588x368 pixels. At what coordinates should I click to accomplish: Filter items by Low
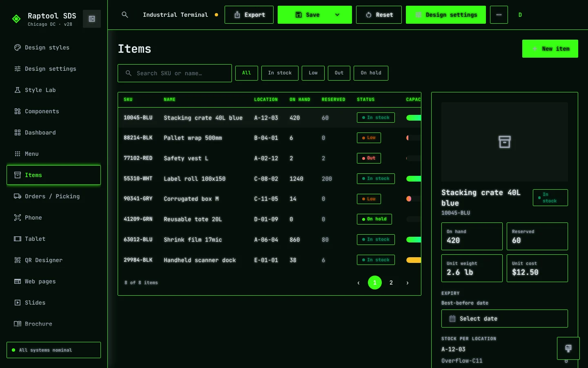click(x=313, y=73)
